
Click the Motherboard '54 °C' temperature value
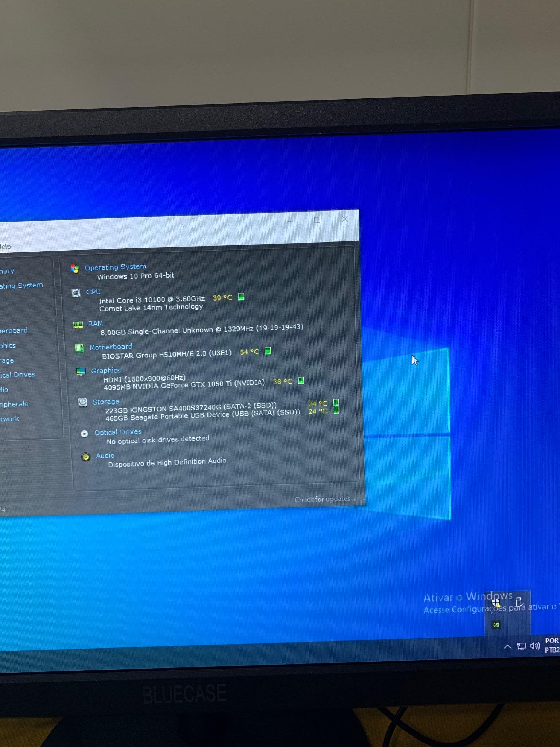[249, 352]
